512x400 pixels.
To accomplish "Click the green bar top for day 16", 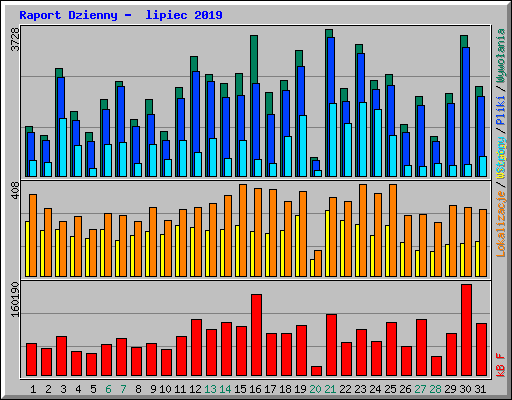I will (x=254, y=59).
